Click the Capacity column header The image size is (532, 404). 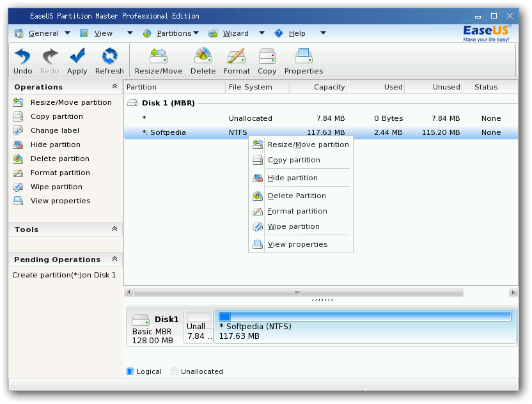tap(318, 87)
